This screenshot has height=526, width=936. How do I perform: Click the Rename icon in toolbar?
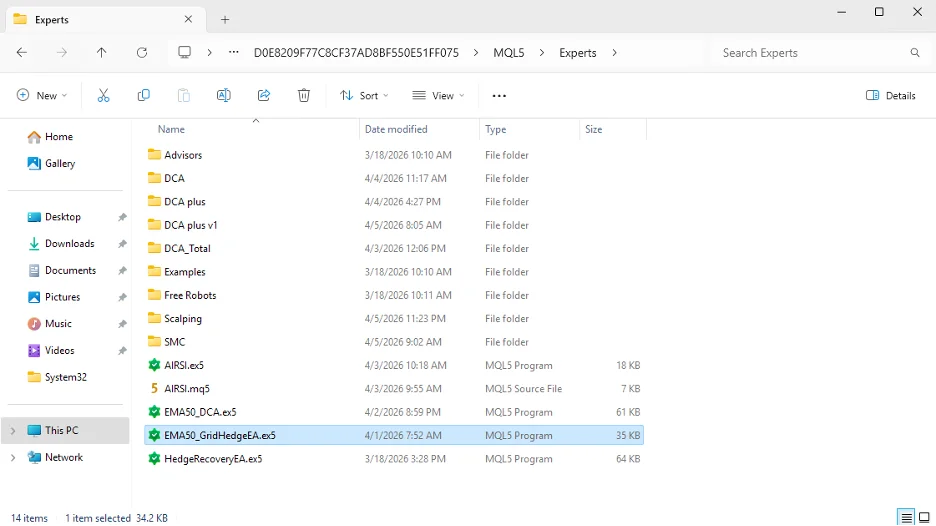(224, 95)
